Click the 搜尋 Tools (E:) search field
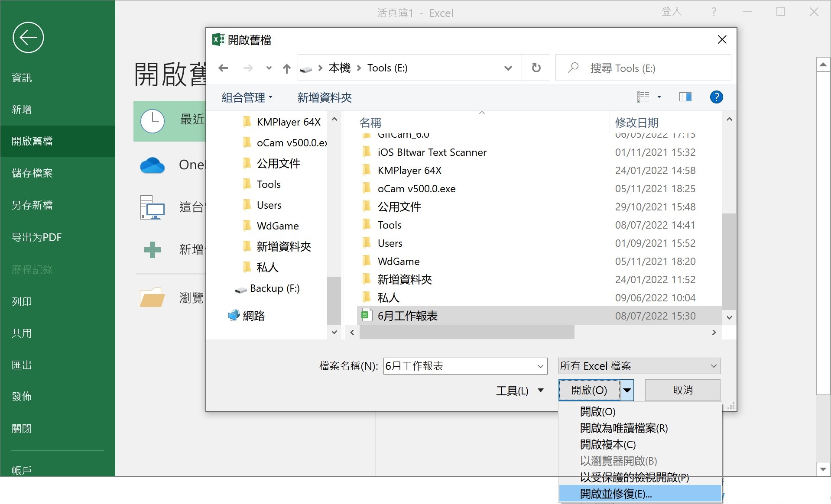 pos(643,68)
